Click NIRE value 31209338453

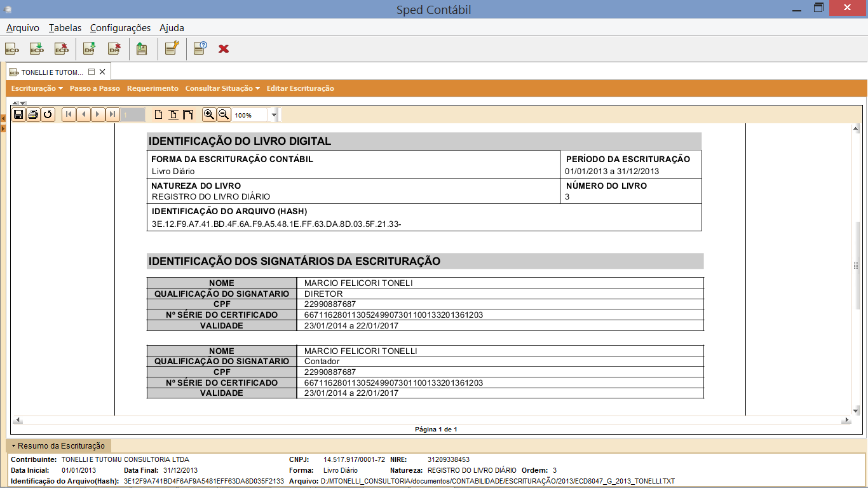coord(449,459)
